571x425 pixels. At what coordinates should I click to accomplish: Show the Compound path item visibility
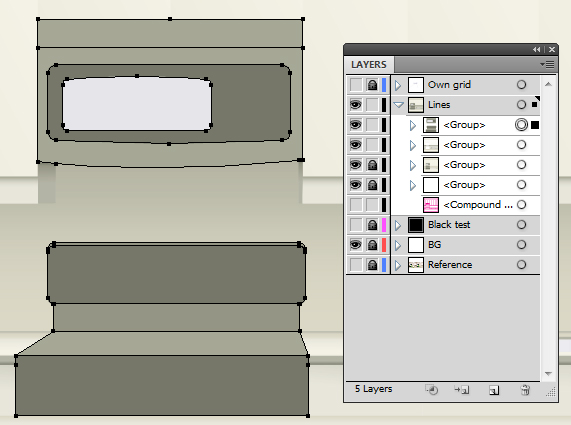[x=356, y=205]
